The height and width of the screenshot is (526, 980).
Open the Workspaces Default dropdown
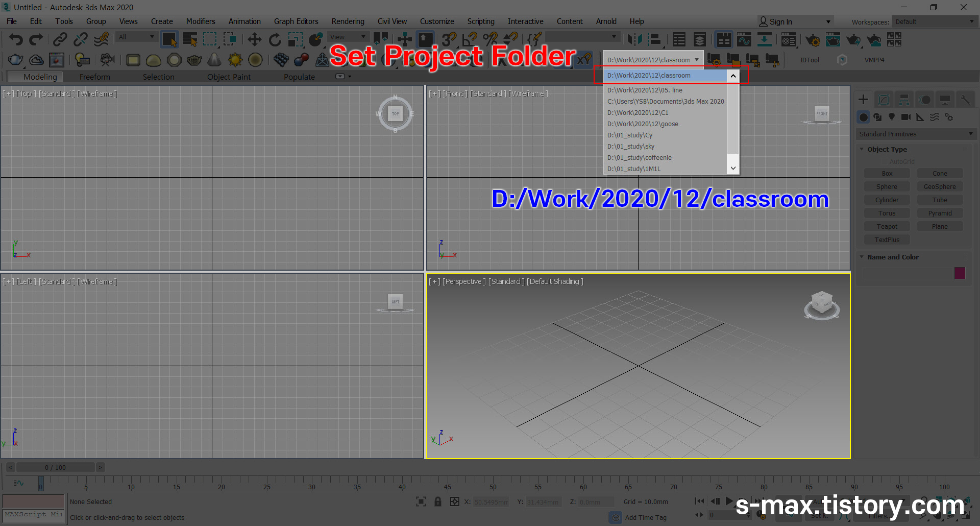(x=934, y=21)
